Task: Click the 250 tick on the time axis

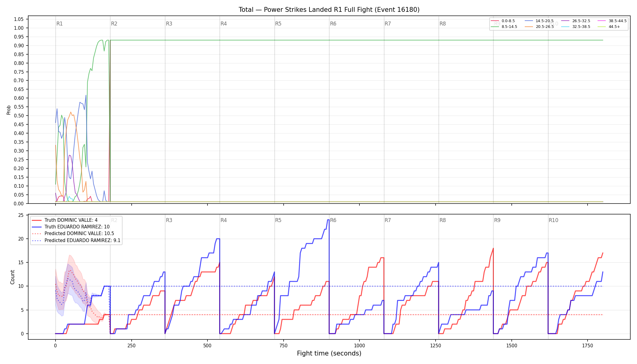Action: (x=131, y=345)
